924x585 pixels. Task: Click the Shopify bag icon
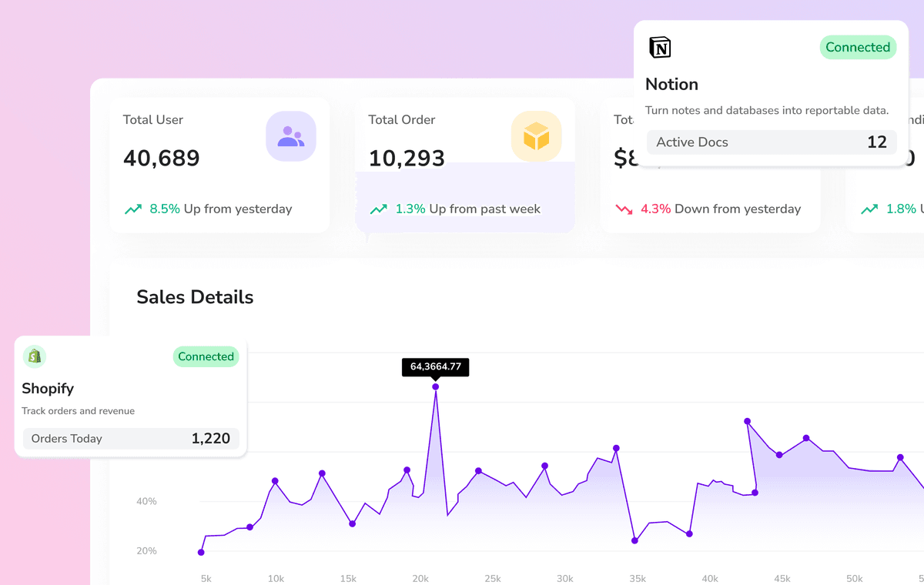pos(34,356)
